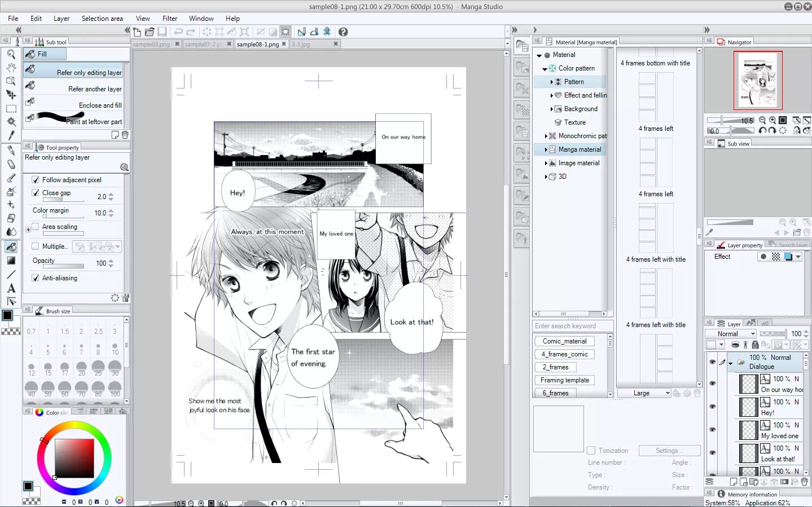Select the Magnifier tool
The height and width of the screenshot is (507, 812).
click(11, 54)
